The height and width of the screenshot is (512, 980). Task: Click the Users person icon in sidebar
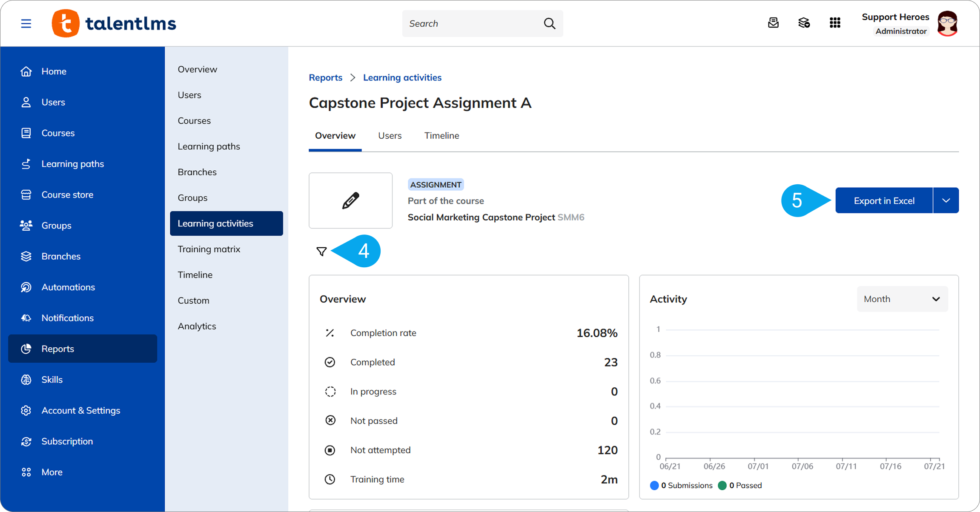(x=26, y=102)
